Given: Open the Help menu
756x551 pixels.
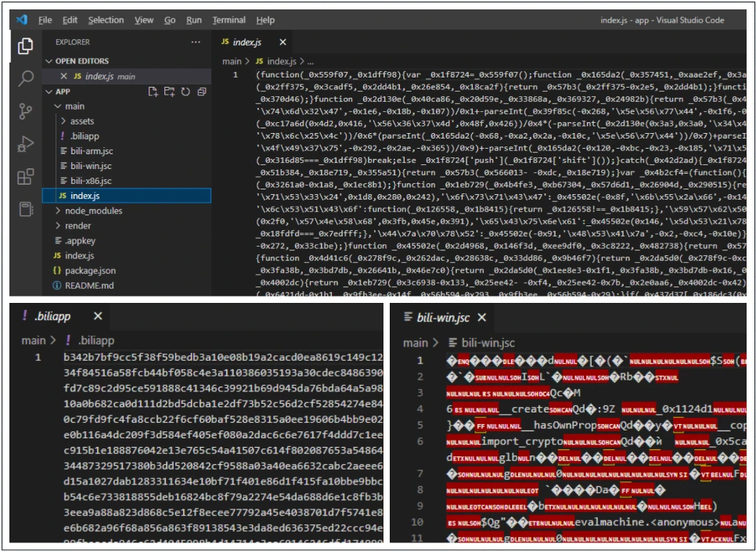Looking at the screenshot, I should click(x=265, y=20).
